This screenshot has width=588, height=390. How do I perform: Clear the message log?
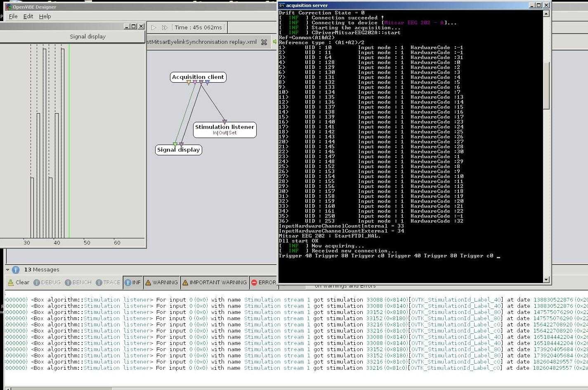(19, 283)
